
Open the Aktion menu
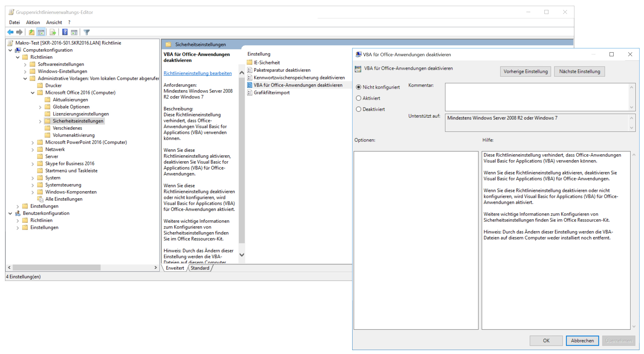click(33, 22)
